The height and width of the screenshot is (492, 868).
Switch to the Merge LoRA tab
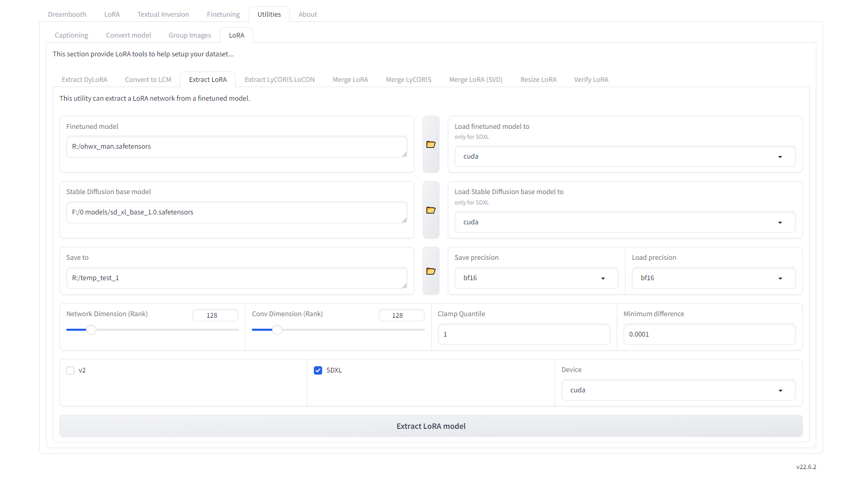350,80
